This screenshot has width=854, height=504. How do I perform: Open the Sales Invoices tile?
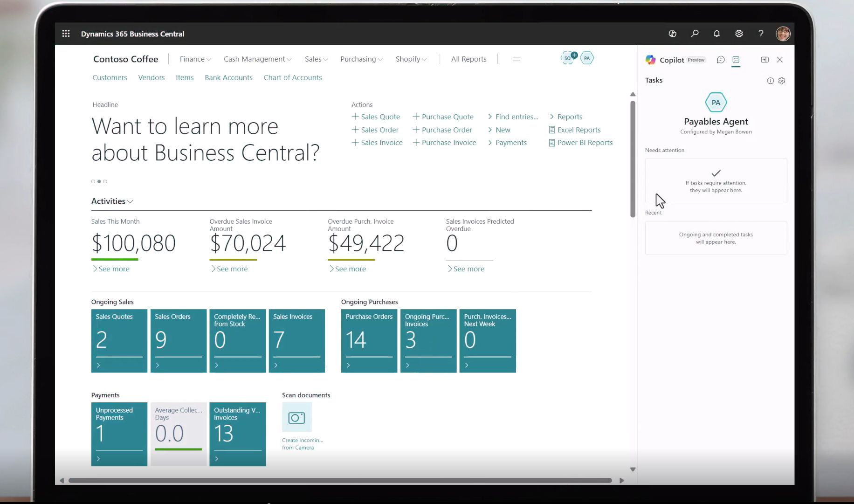tap(297, 341)
